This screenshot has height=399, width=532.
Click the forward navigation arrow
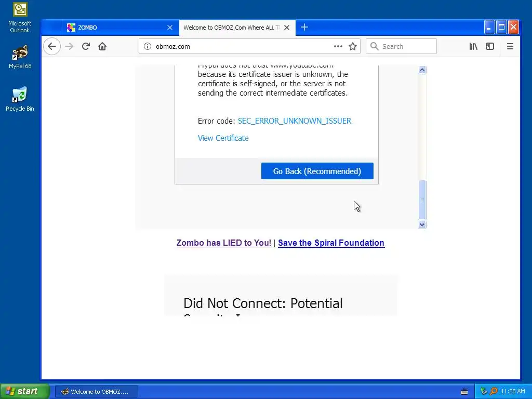pyautogui.click(x=69, y=46)
